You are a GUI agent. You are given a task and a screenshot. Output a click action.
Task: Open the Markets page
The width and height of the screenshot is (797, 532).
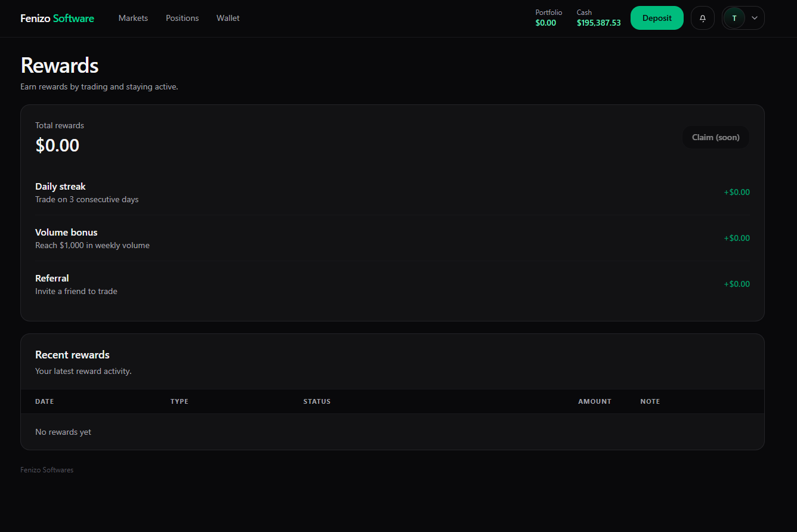(133, 18)
